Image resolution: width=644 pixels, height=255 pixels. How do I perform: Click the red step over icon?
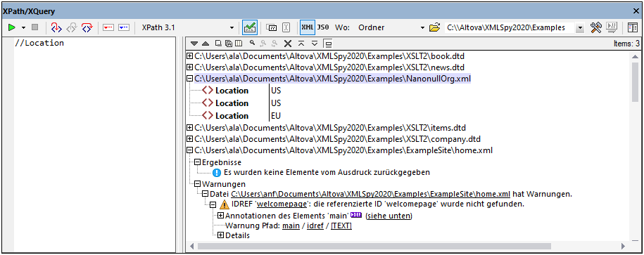coord(87,27)
